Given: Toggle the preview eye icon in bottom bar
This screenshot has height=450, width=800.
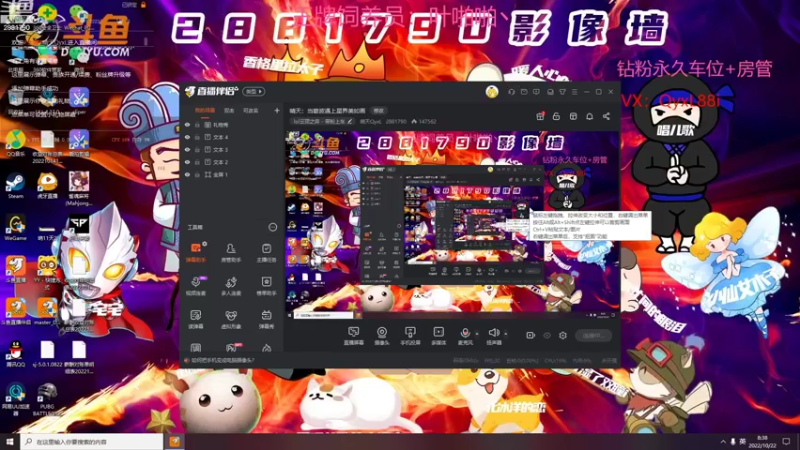Looking at the screenshot, I should point(547,335).
